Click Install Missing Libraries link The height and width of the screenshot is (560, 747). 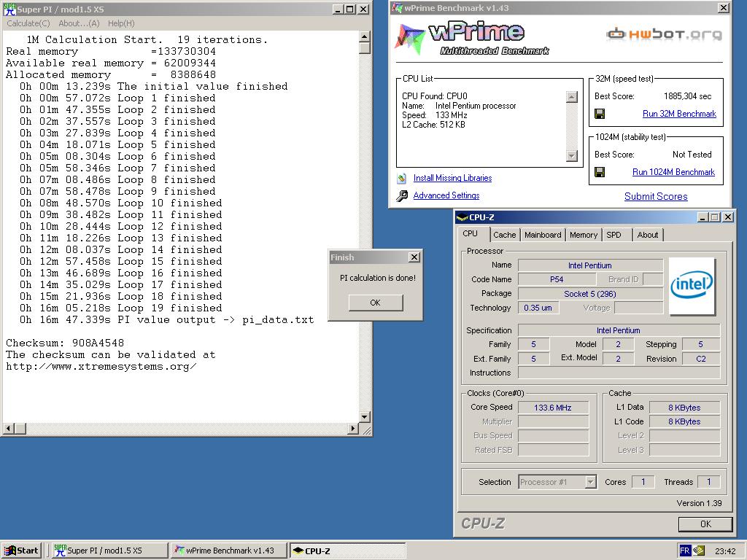pos(452,178)
